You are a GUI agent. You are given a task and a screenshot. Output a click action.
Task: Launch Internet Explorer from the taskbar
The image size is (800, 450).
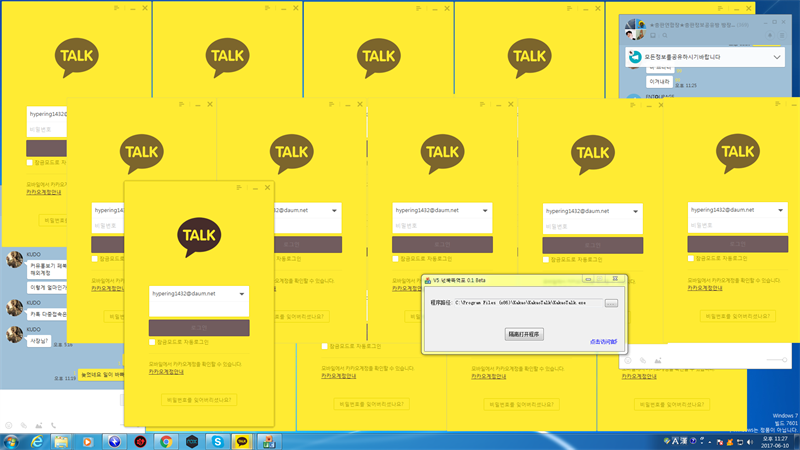pyautogui.click(x=37, y=442)
